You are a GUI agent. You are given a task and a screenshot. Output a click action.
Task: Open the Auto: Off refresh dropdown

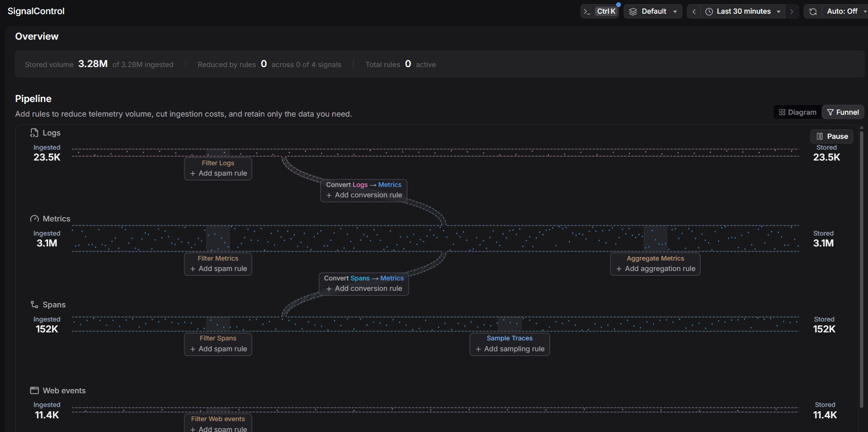pyautogui.click(x=846, y=11)
